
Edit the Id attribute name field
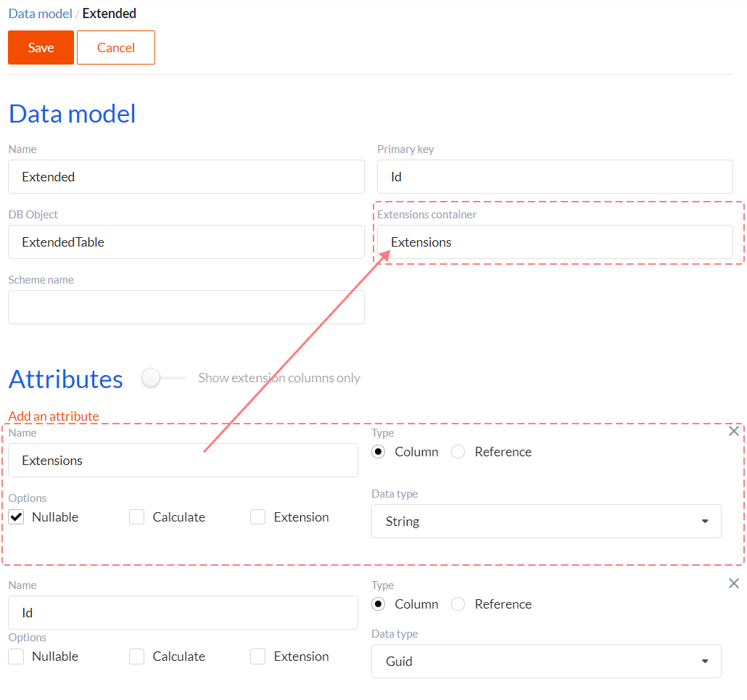coord(183,613)
